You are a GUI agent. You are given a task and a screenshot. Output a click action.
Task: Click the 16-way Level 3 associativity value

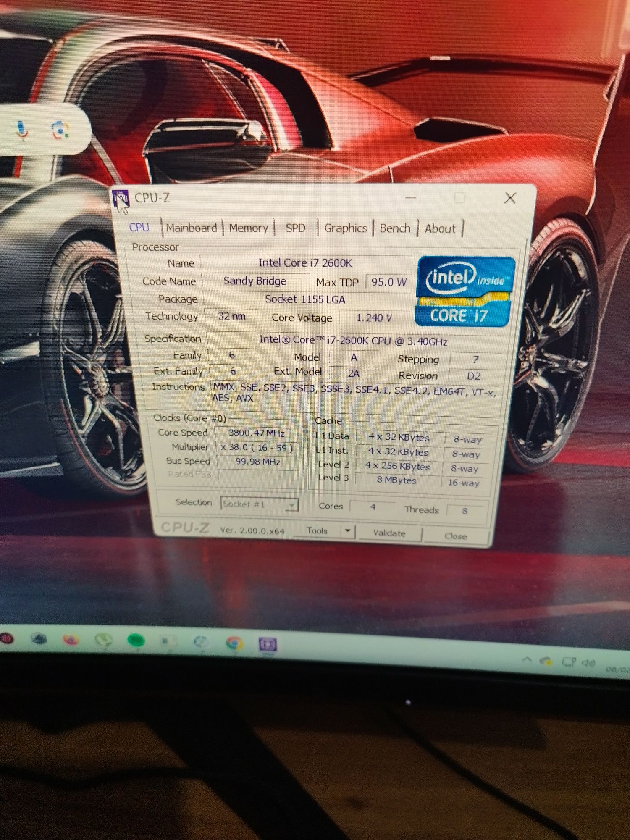click(464, 483)
